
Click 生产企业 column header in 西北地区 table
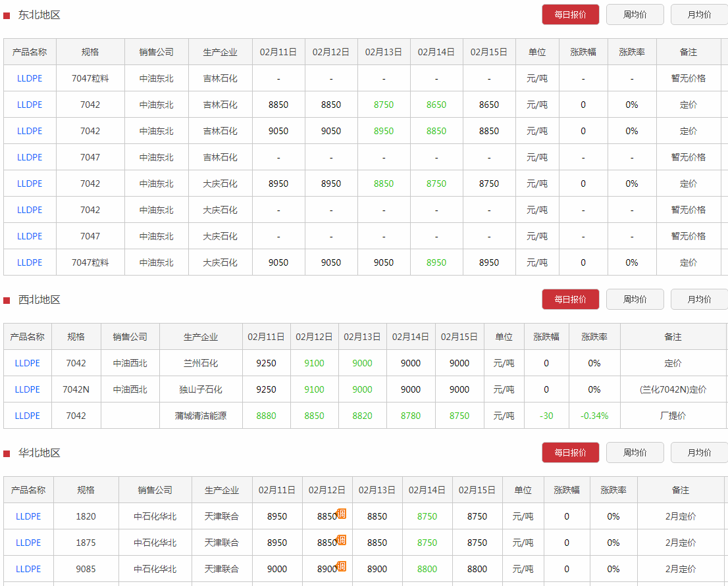[x=201, y=337]
